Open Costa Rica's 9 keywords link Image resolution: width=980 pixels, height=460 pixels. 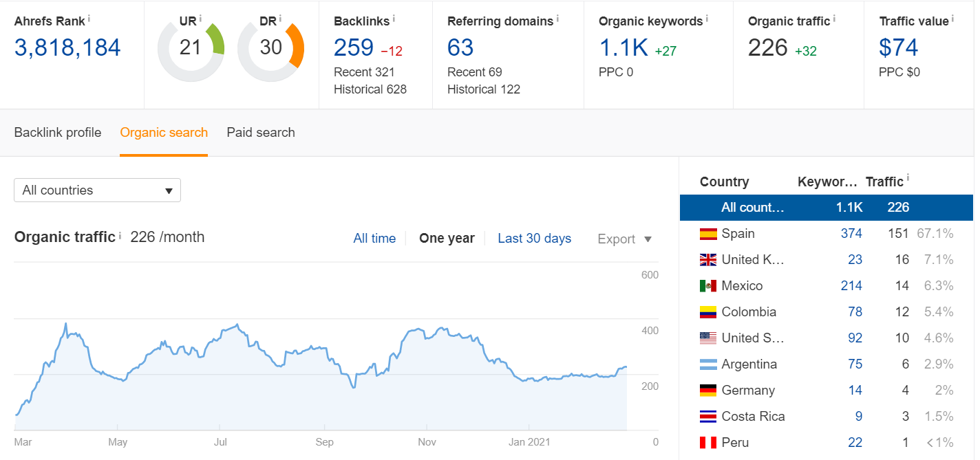click(x=859, y=417)
